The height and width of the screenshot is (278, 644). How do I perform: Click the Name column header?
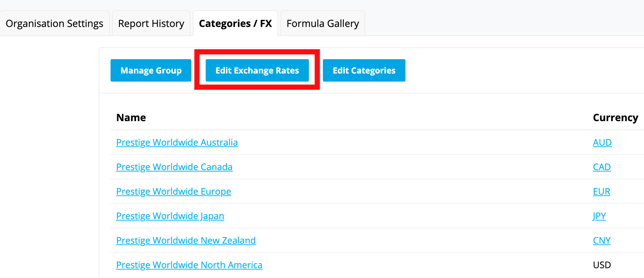(x=131, y=118)
